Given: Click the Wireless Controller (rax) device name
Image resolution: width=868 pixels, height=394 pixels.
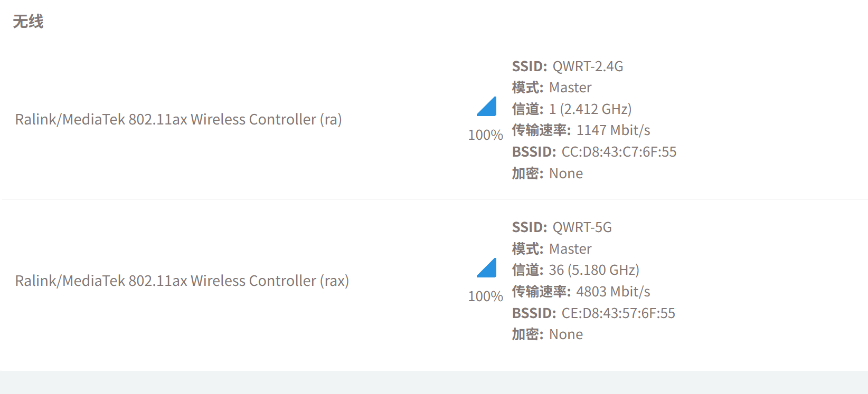Looking at the screenshot, I should click(182, 281).
